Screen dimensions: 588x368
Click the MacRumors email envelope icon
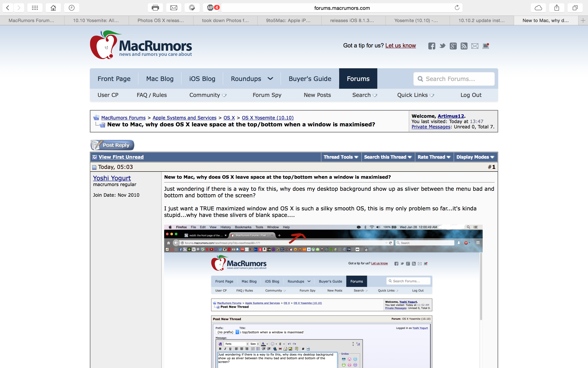475,46
